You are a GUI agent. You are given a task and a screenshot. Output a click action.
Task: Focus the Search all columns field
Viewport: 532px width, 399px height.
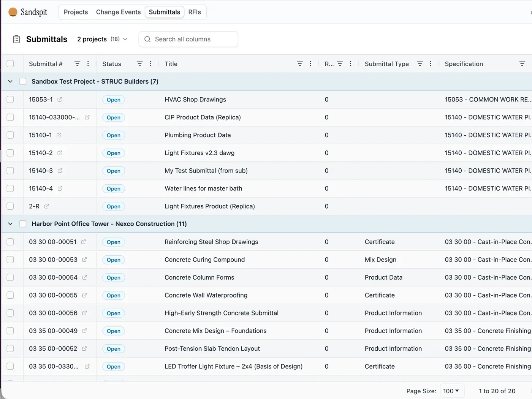(x=188, y=39)
